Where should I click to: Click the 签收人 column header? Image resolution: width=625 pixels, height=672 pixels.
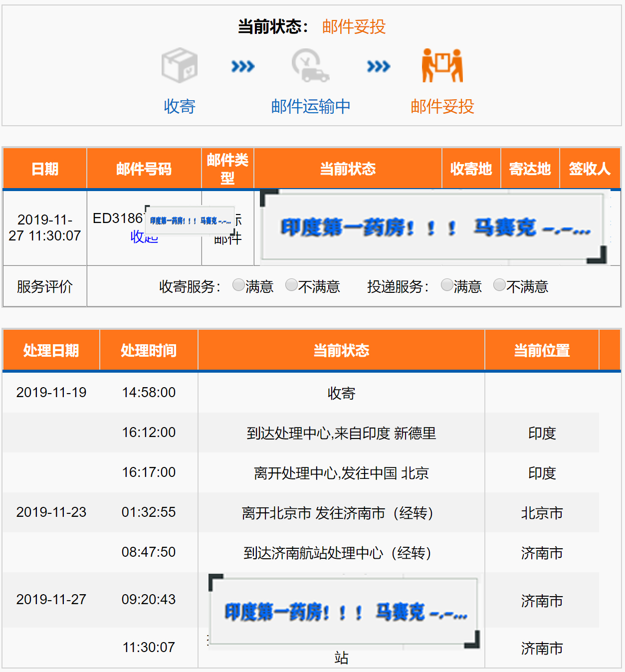[x=590, y=169]
